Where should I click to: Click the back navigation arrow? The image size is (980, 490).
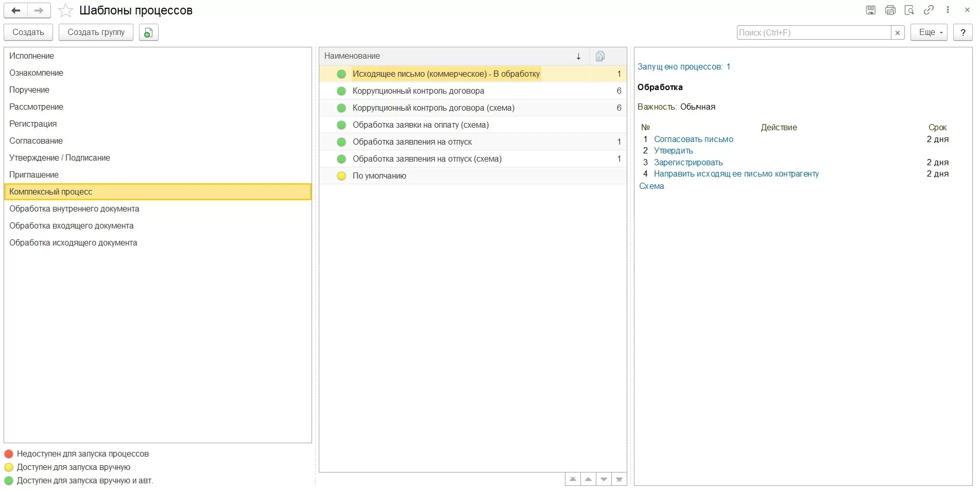pyautogui.click(x=16, y=11)
